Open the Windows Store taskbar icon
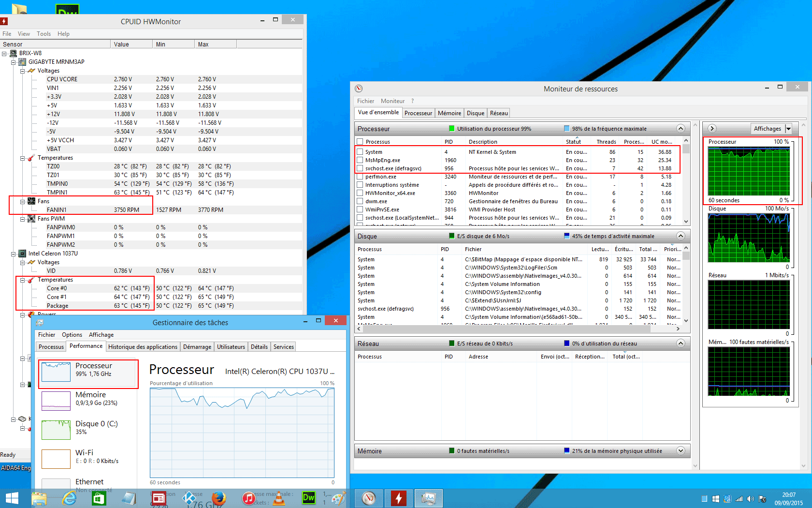The image size is (812, 508). (99, 498)
